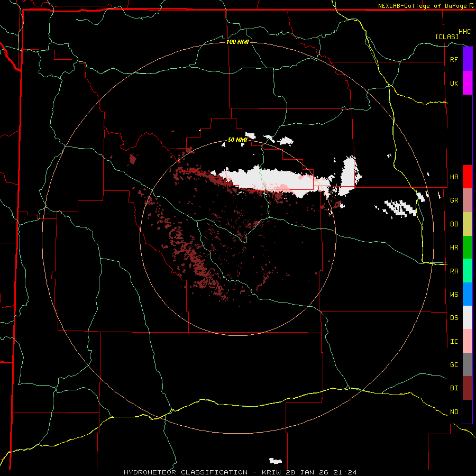
Task: Click the IC legend label
Action: [x=454, y=342]
